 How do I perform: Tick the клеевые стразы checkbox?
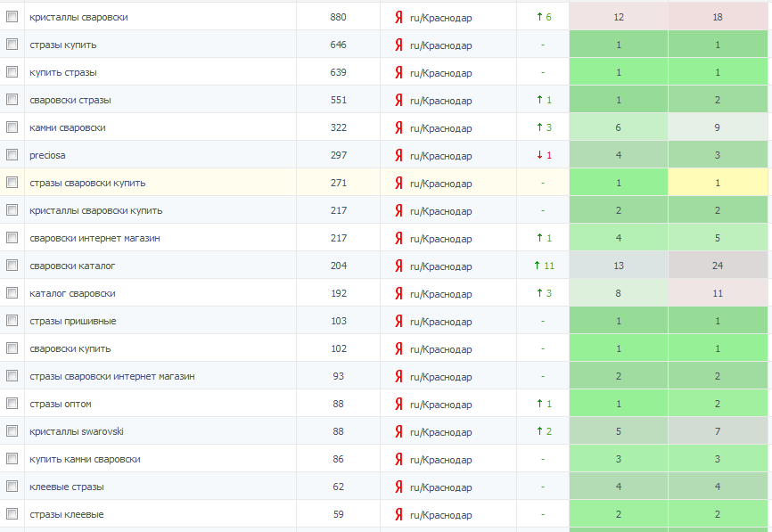pyautogui.click(x=12, y=487)
